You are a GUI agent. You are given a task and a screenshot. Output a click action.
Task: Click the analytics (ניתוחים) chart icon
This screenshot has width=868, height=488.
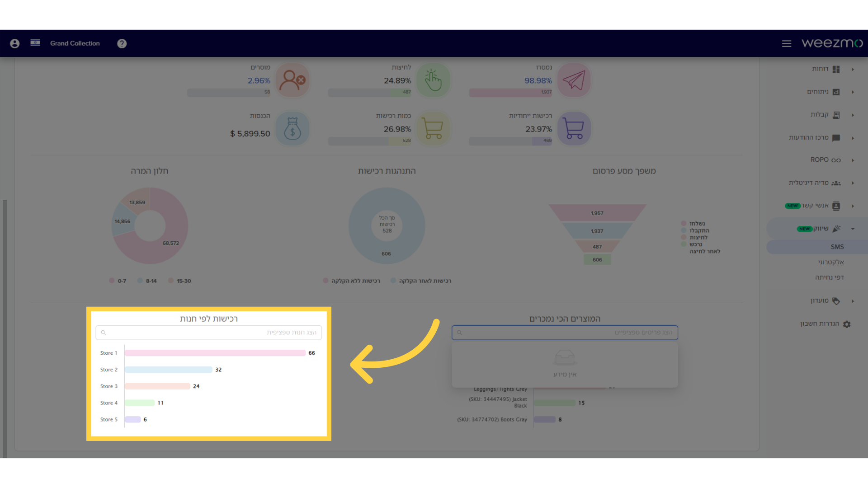pos(836,92)
